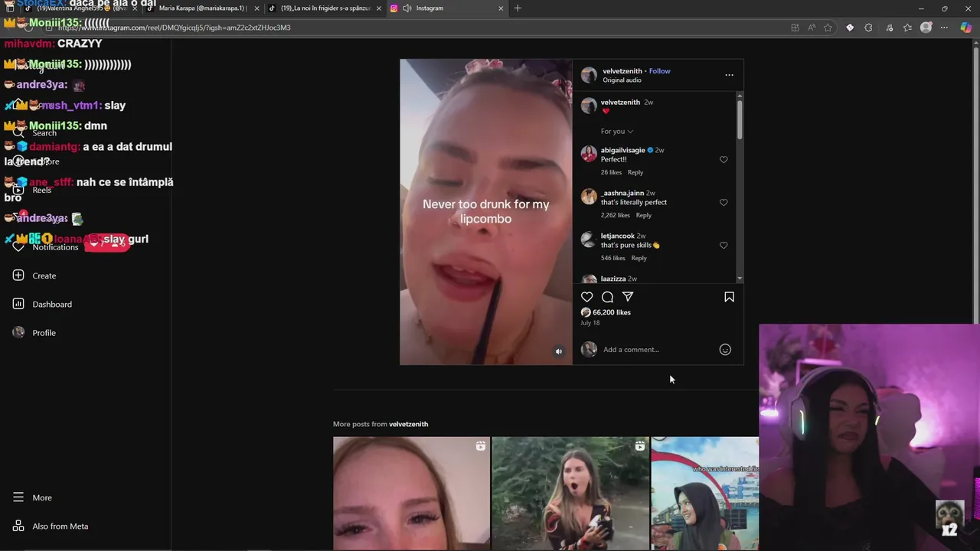Open abigailvisagie's profile from comment
The height and width of the screenshot is (551, 980).
[622, 150]
